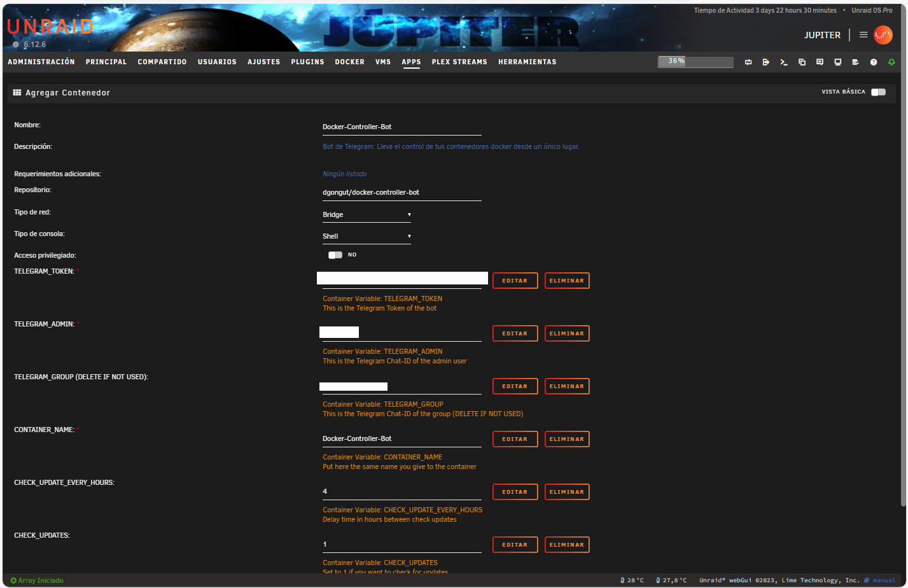Click the Bot de Telegram description text
The image size is (908, 588).
pyautogui.click(x=451, y=147)
